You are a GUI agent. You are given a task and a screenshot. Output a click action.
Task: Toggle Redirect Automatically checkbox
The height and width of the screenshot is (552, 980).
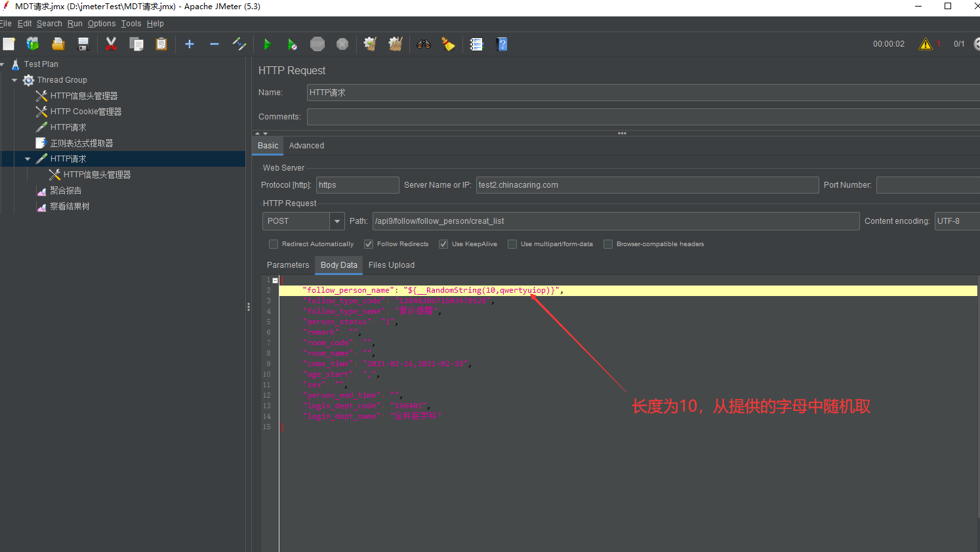(274, 244)
